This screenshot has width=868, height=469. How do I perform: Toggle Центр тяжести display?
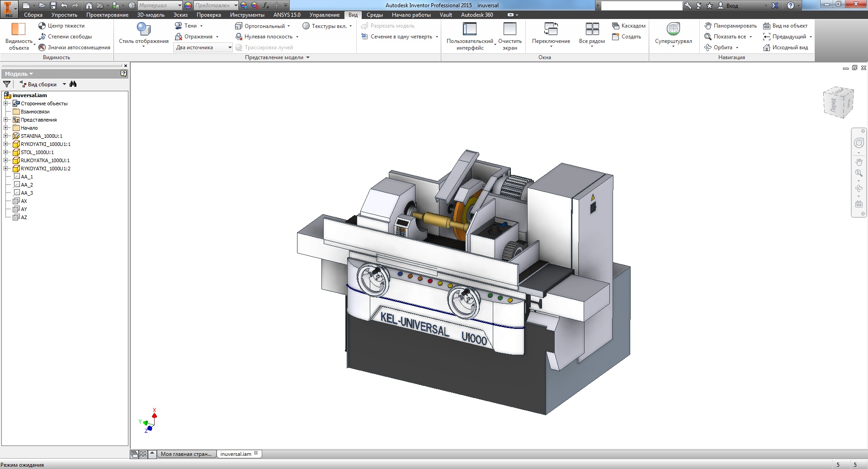pyautogui.click(x=61, y=26)
